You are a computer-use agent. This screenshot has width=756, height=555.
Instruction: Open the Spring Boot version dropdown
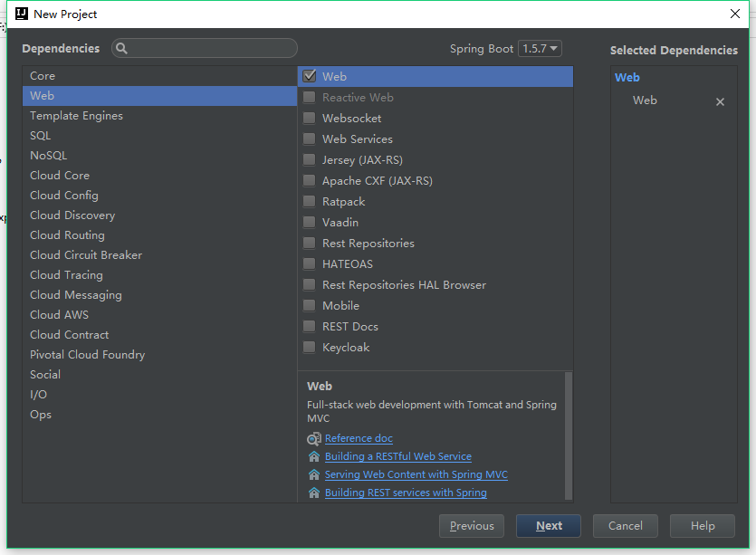(x=540, y=49)
